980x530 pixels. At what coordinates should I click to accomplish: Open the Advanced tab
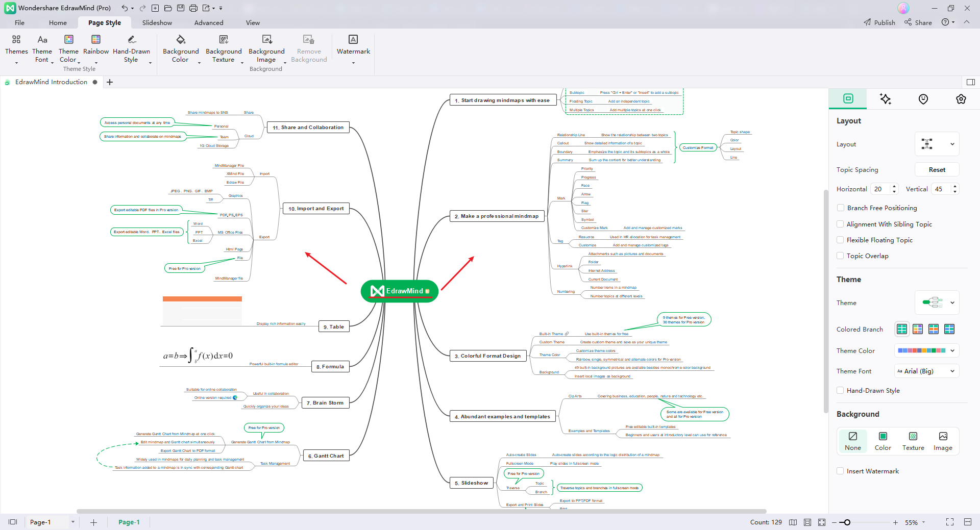pos(209,22)
